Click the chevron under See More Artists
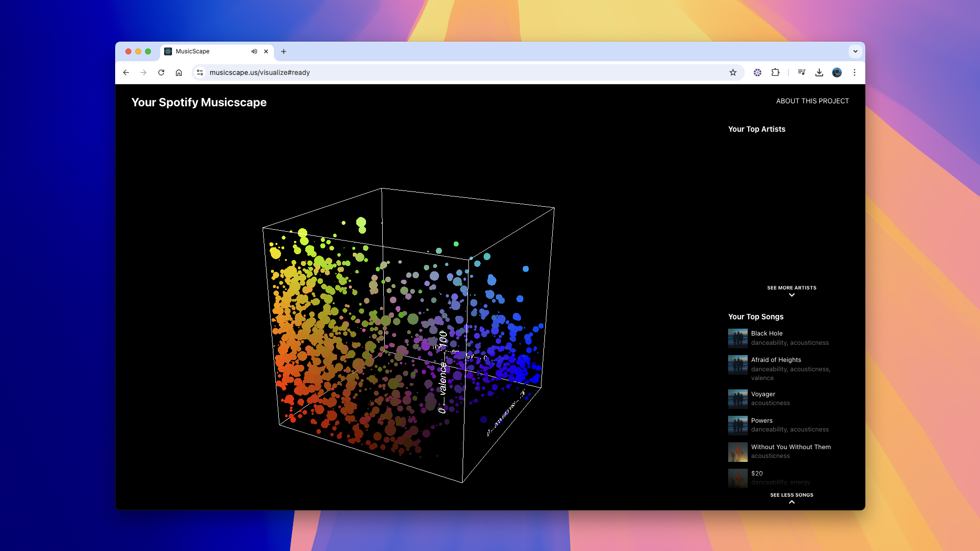 792,295
